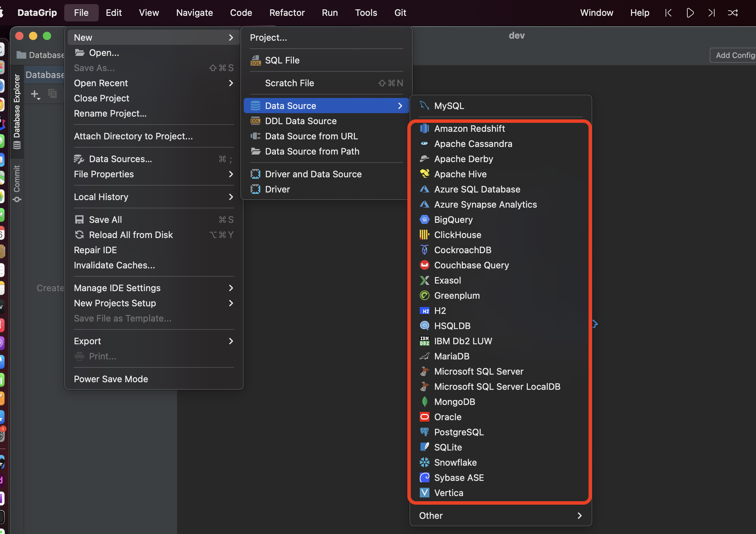Open Data Sources... dialog

[x=154, y=159]
